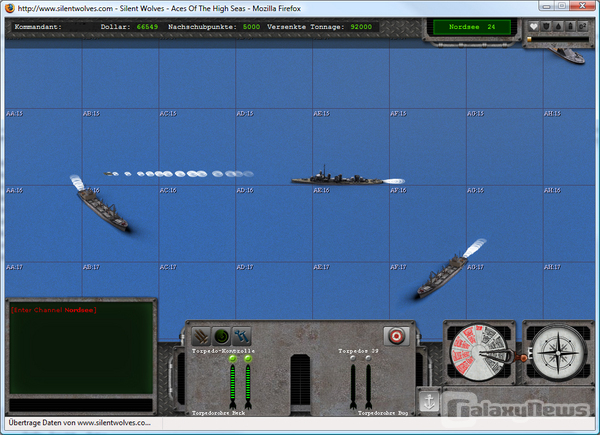Click the water drop status icon
Screen dimensions: 600x435
click(x=557, y=27)
